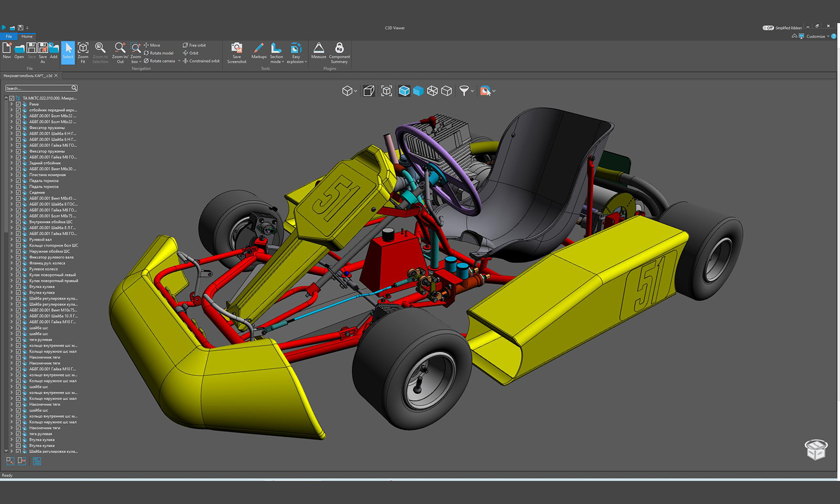Activate the Select arrow tool
The height and width of the screenshot is (504, 840).
[x=68, y=52]
